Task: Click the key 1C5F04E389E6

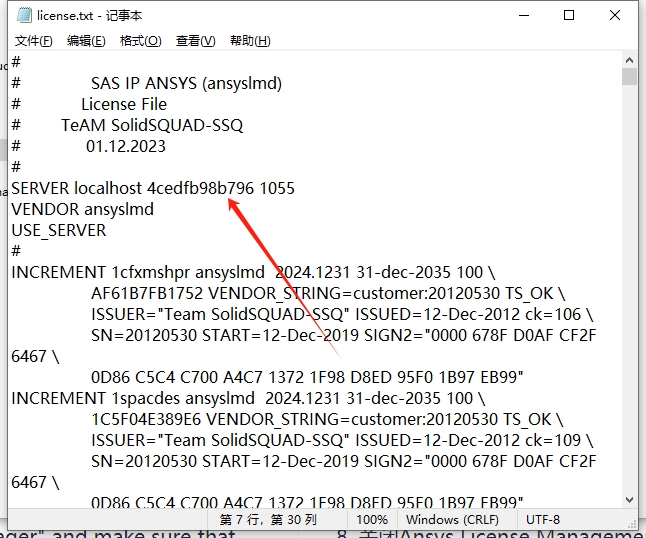Action: click(x=146, y=419)
